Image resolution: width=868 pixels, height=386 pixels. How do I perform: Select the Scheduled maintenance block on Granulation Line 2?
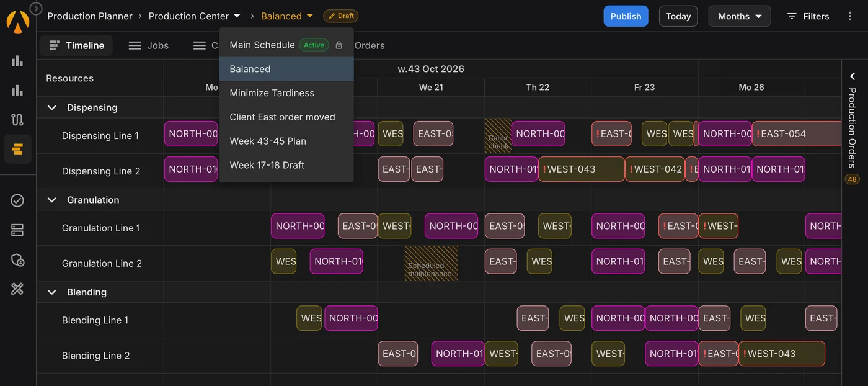pyautogui.click(x=432, y=263)
